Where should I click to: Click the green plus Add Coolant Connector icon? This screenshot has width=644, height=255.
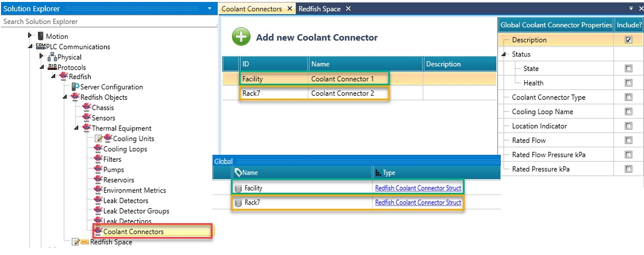(241, 37)
